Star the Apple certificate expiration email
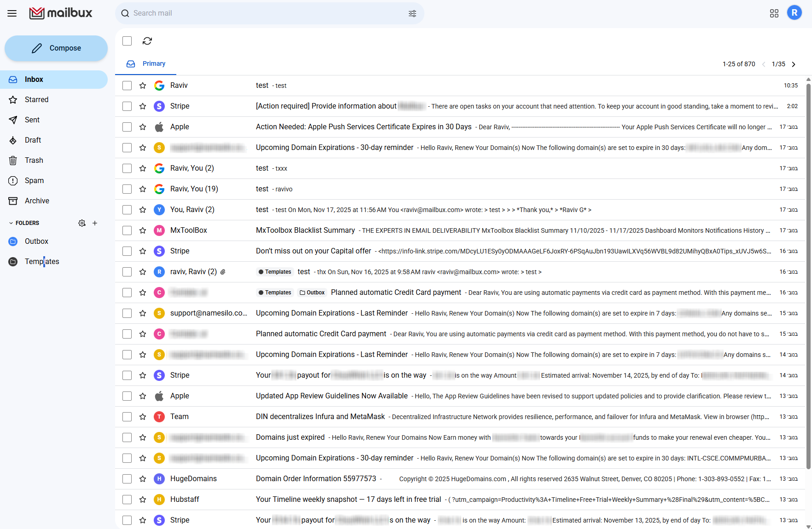 (x=143, y=126)
